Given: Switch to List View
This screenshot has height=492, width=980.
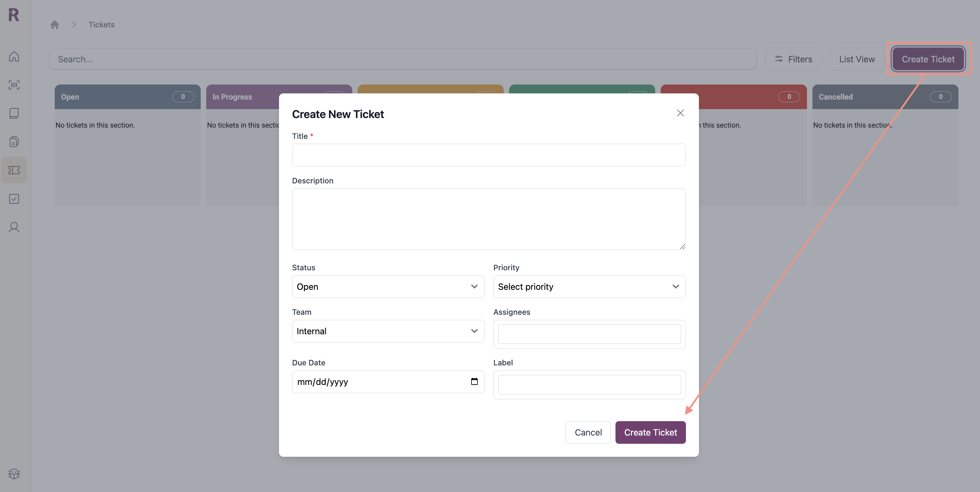Looking at the screenshot, I should click(856, 59).
